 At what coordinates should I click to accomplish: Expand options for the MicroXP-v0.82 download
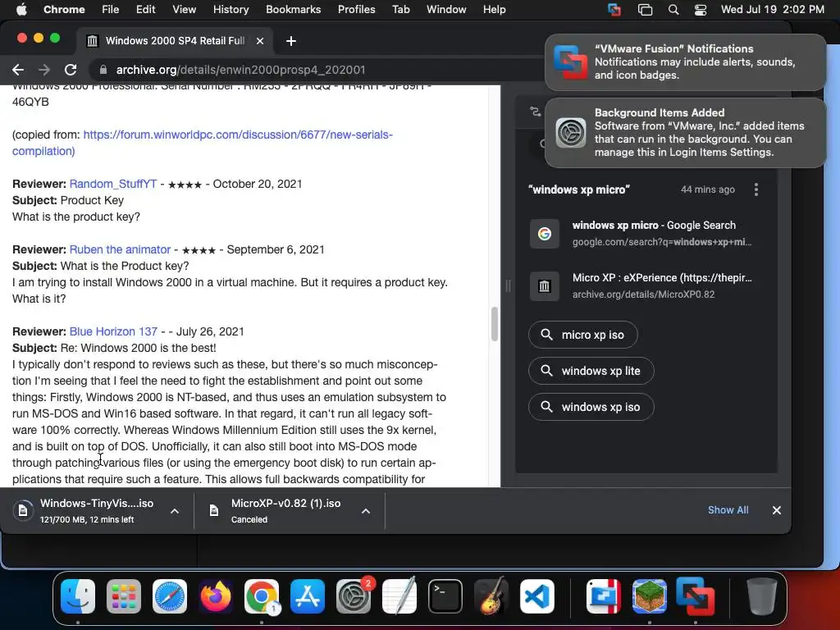(366, 511)
